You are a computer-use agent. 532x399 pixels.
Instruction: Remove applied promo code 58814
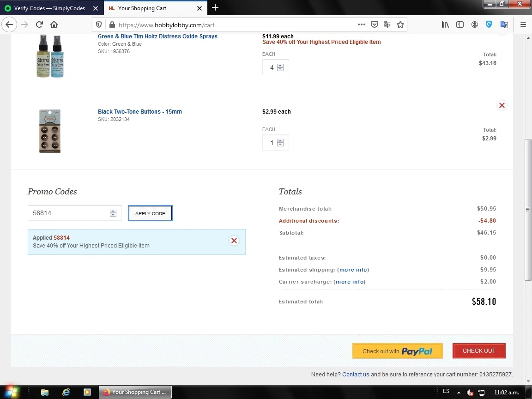point(234,241)
